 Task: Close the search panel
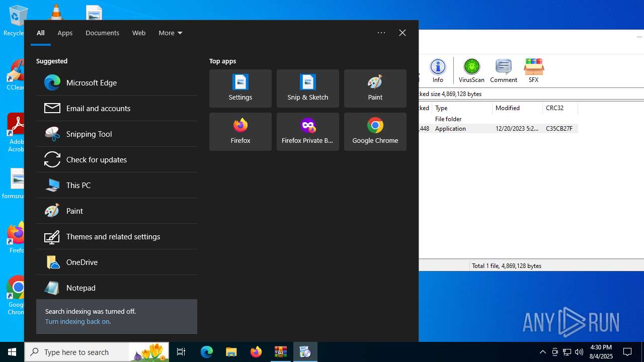(403, 33)
